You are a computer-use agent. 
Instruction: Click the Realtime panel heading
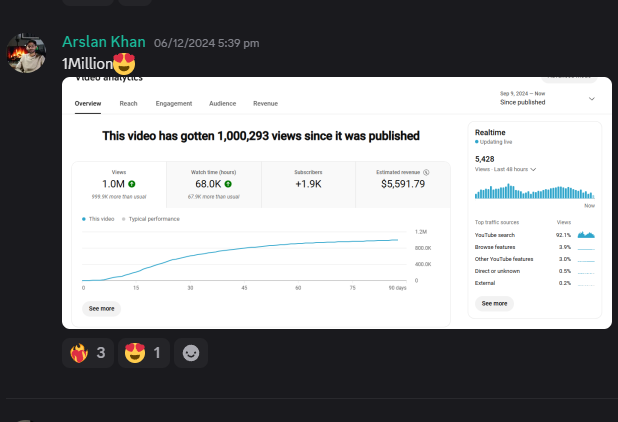[490, 132]
